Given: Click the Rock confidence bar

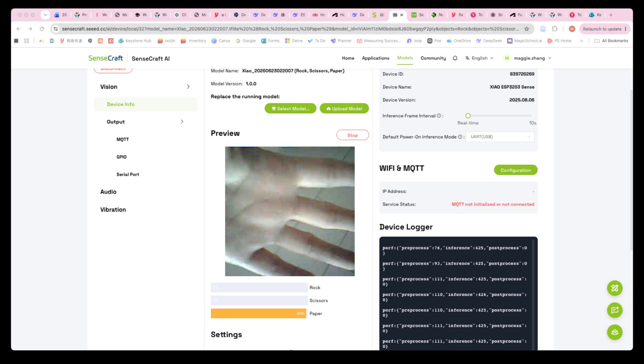Looking at the screenshot, I should click(x=259, y=287).
